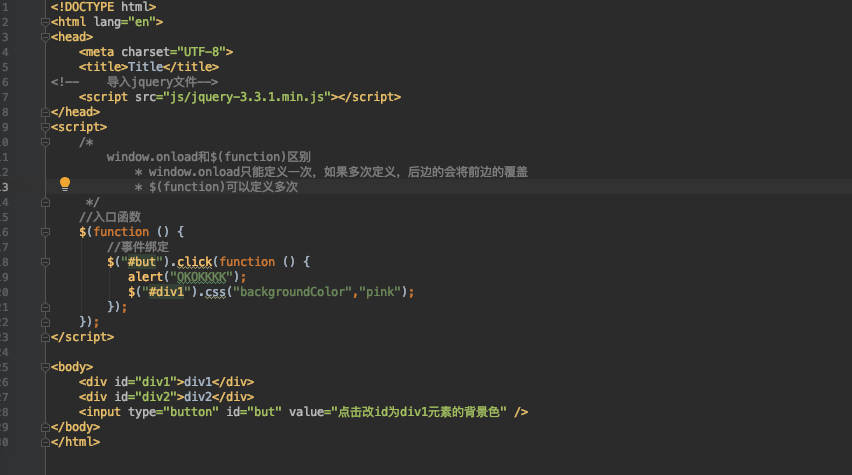
Task: Click the <!DOCTYPE html> declaration text
Action: [x=103, y=7]
